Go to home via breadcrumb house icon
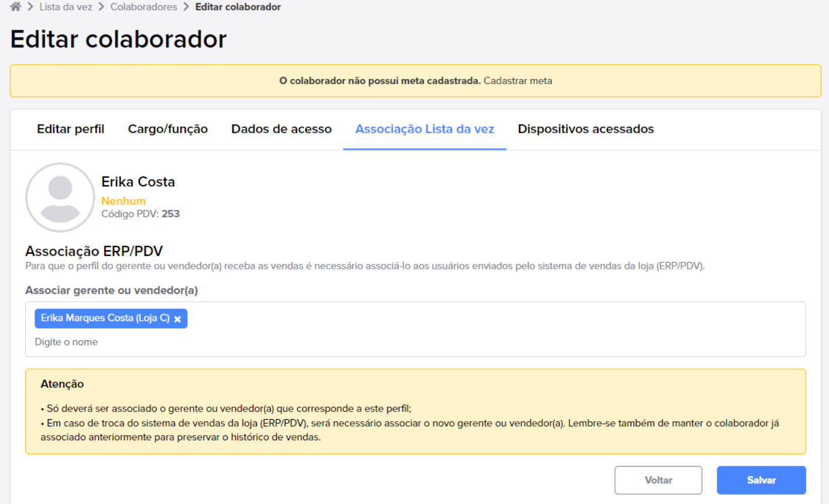This screenshot has width=829, height=504. (x=16, y=7)
